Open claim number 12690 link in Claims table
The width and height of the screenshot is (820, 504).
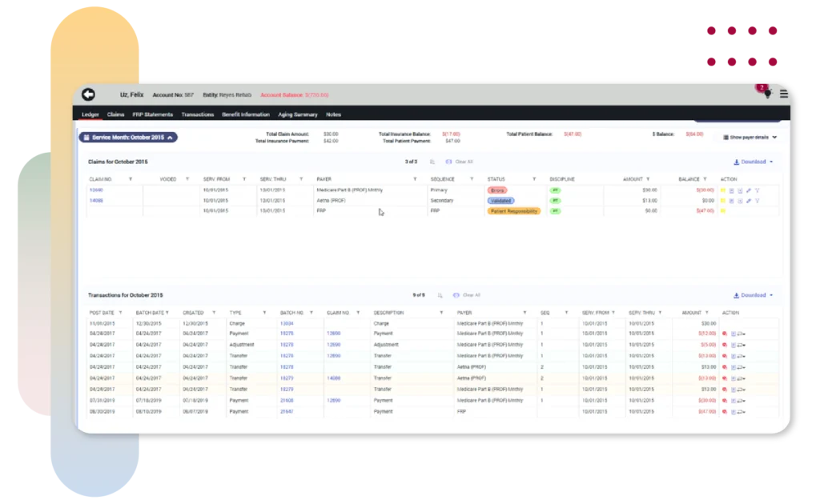pyautogui.click(x=96, y=190)
